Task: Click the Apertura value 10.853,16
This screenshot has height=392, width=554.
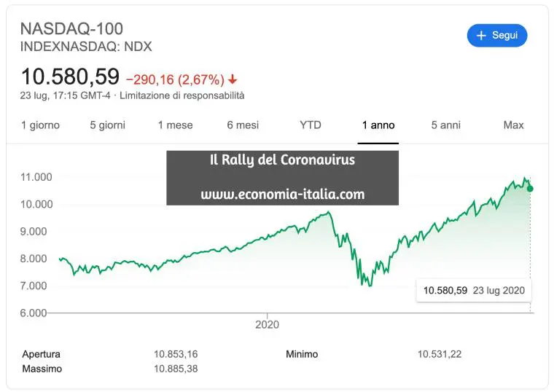Action: pyautogui.click(x=176, y=354)
